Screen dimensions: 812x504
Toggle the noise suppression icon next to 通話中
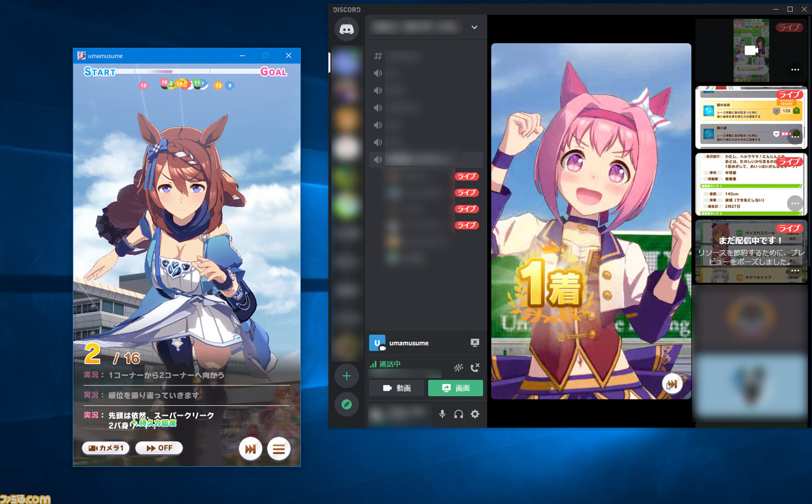click(x=458, y=367)
